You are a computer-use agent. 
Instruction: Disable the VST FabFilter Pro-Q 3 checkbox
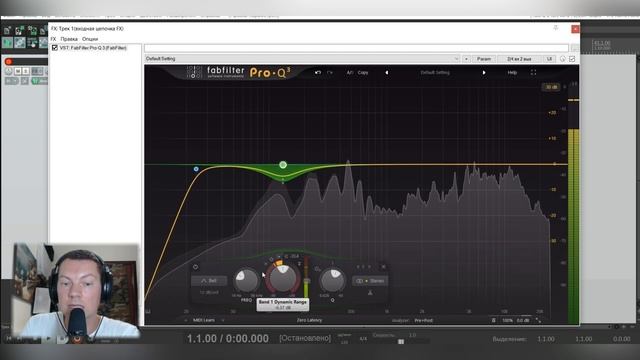55,48
